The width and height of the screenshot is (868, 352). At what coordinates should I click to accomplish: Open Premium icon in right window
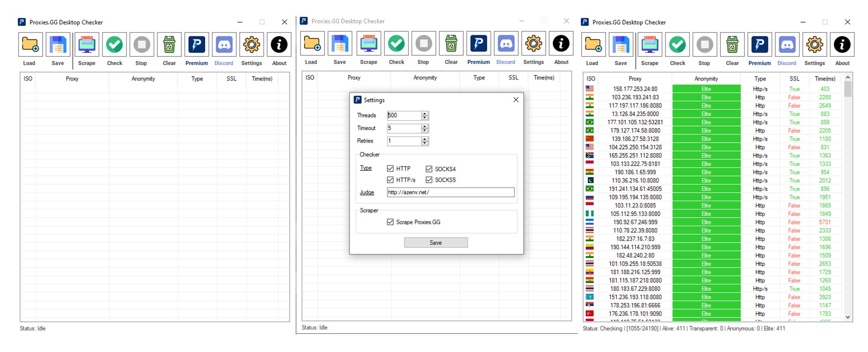click(x=760, y=44)
